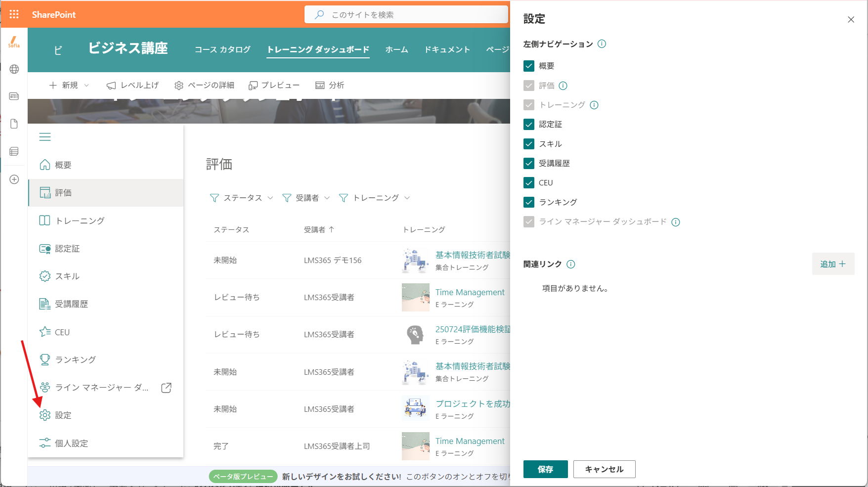
Task: Close the 設定 panel with X
Action: 851,20
